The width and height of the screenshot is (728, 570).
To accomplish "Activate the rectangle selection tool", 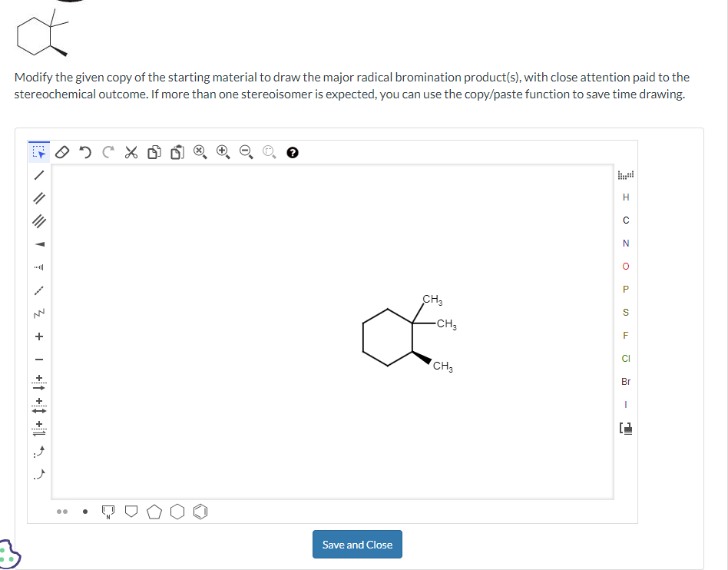I will tap(39, 152).
